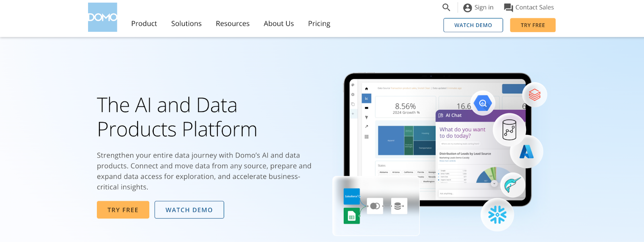Click the Contact Sales chat bubble icon

(x=508, y=8)
